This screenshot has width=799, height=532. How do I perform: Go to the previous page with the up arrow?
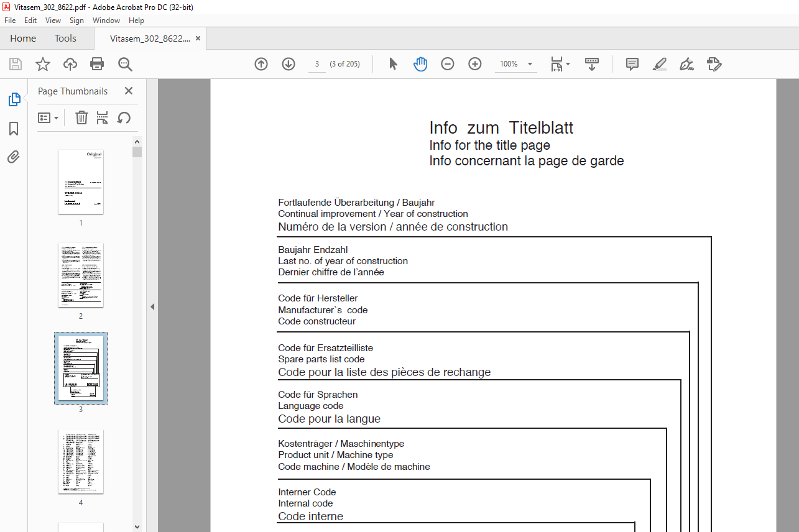[261, 64]
